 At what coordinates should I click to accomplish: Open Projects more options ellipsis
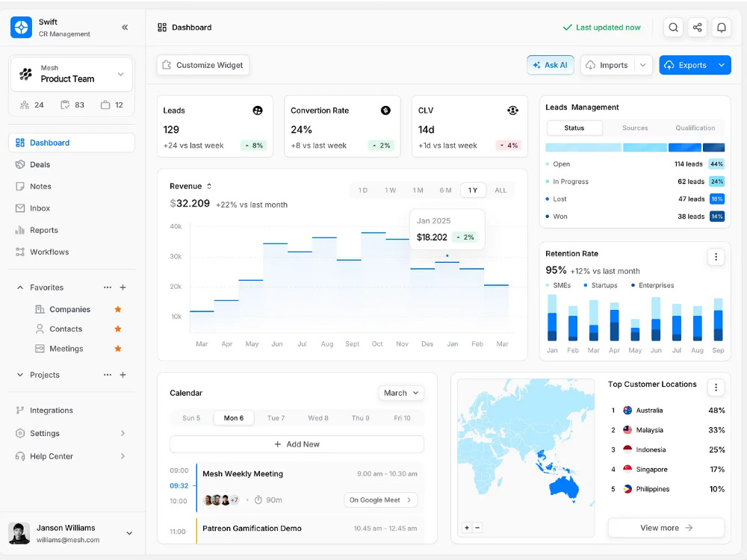click(x=108, y=375)
